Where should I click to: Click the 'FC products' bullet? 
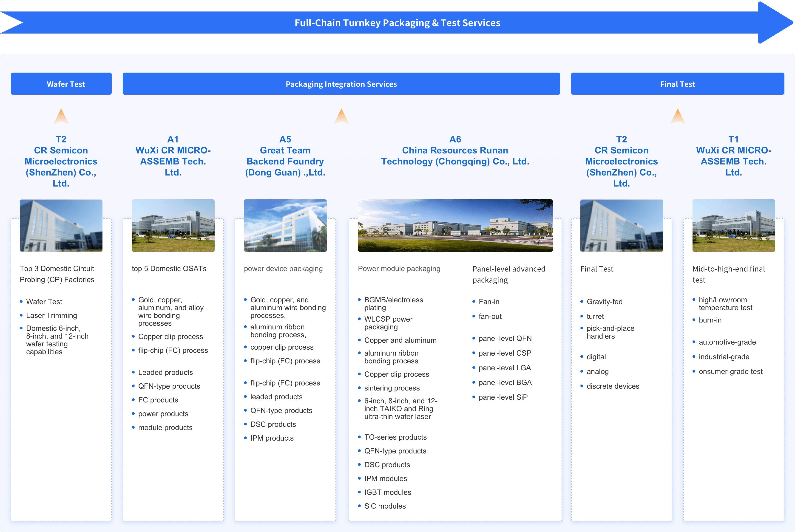click(158, 400)
